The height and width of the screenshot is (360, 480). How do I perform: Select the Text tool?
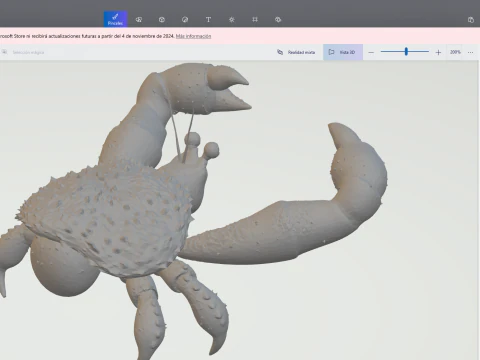tap(208, 20)
